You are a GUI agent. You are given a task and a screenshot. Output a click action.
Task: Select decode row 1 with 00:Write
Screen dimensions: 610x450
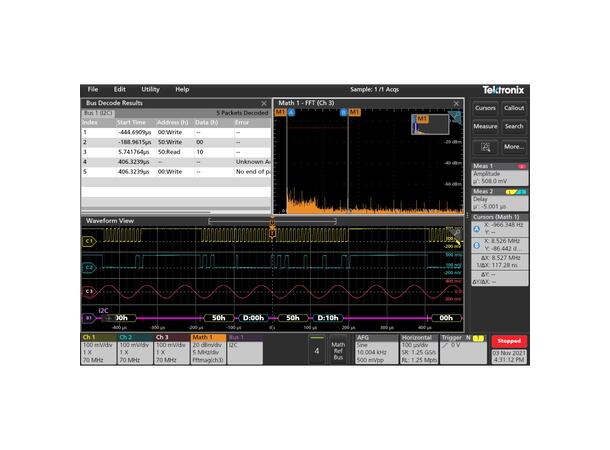[176, 132]
